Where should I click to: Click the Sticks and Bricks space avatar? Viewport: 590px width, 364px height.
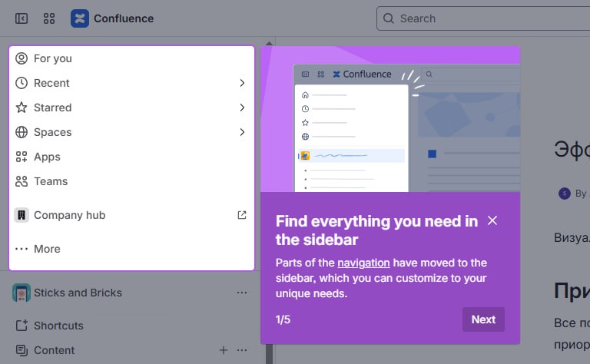point(22,293)
